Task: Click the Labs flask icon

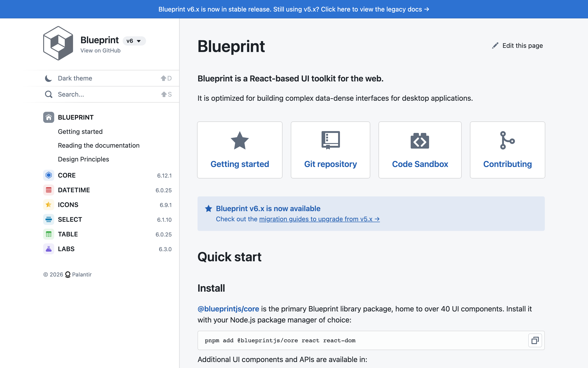Action: pos(49,249)
